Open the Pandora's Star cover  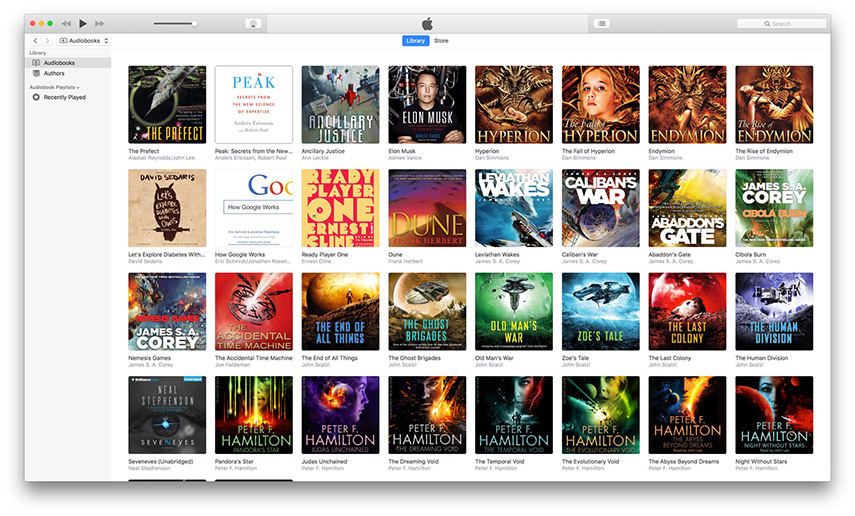254,415
